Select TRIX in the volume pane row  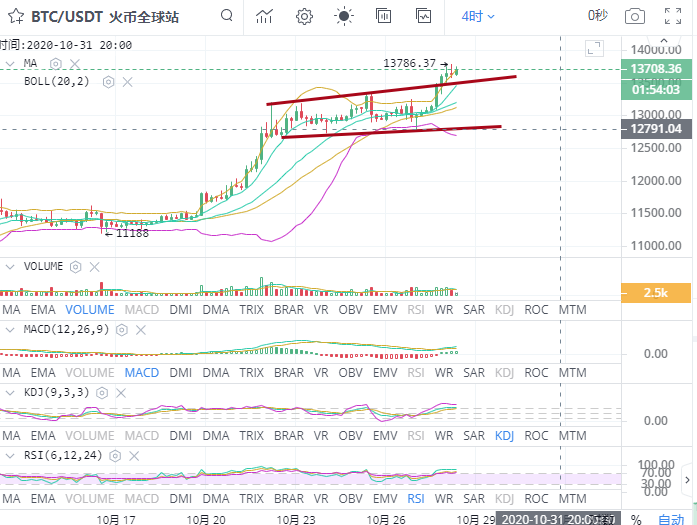tap(252, 310)
